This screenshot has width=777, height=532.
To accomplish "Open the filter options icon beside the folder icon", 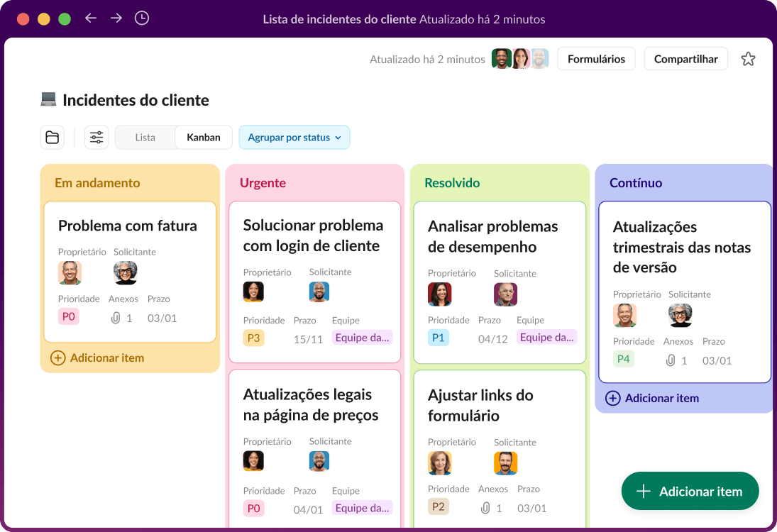I will click(x=97, y=137).
